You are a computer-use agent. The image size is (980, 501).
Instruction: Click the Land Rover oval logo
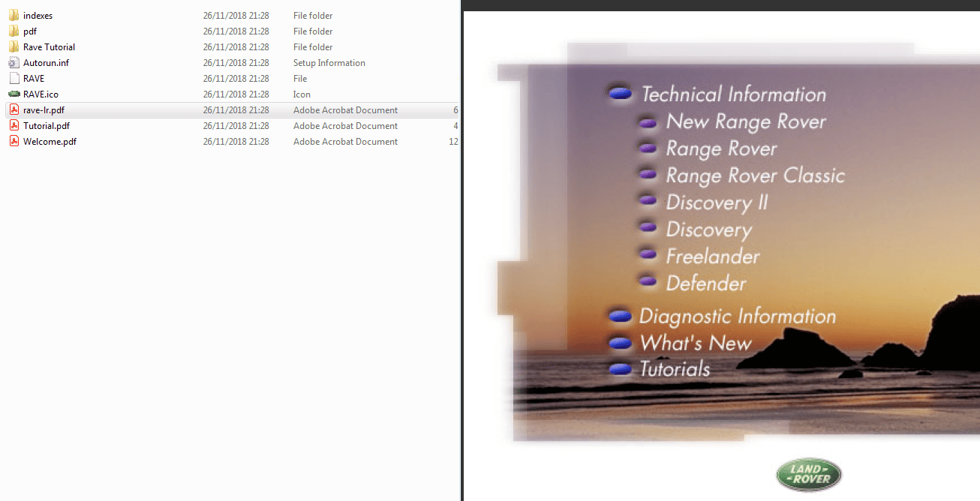pos(809,474)
